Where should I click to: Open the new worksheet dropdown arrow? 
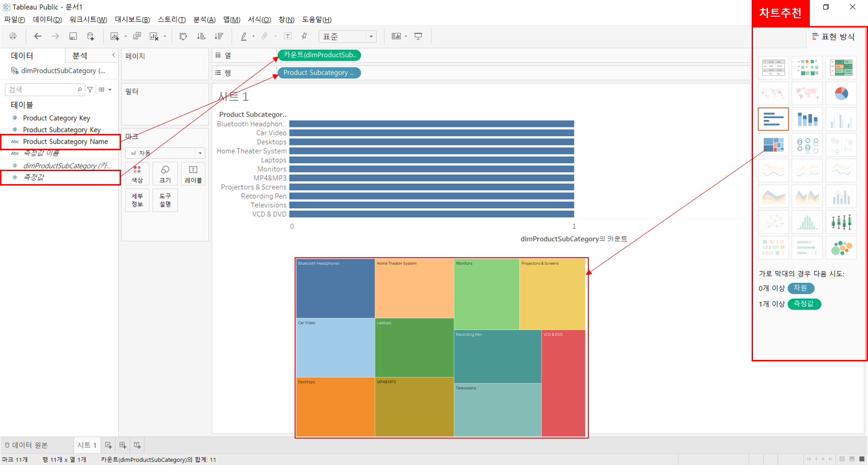(x=125, y=36)
